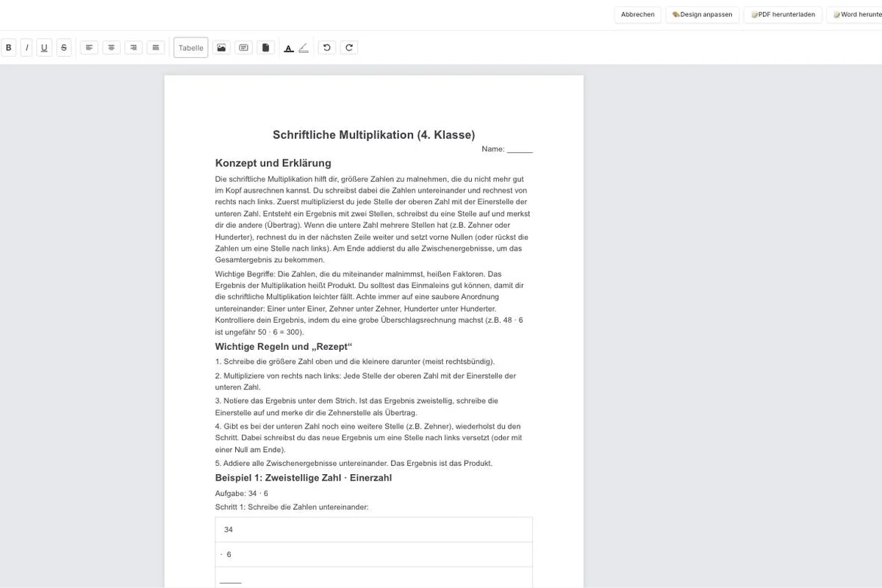Undo the last edit
The image size is (882, 588).
point(327,48)
